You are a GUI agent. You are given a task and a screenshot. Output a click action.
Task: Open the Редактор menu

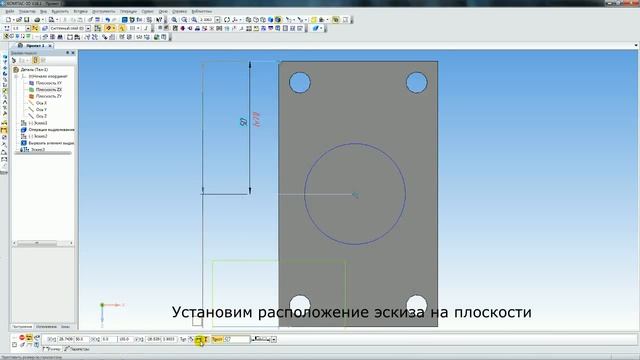pos(27,11)
